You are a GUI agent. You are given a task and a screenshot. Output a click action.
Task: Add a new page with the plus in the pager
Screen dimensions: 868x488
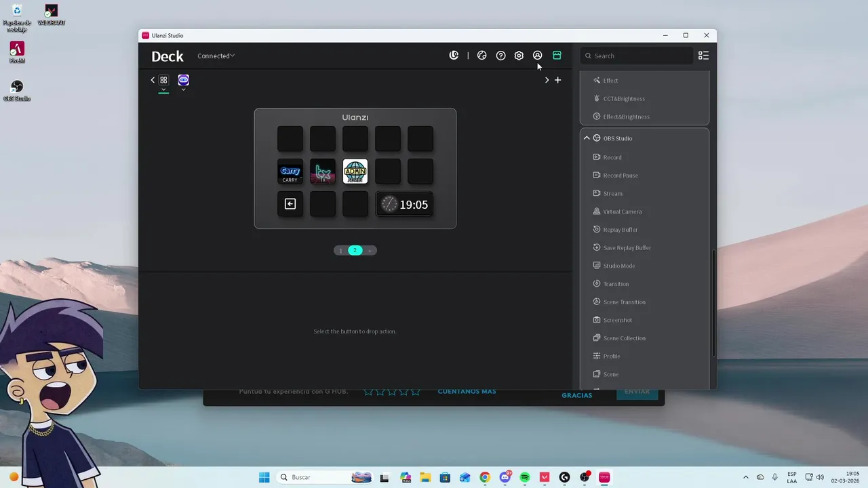click(x=370, y=250)
